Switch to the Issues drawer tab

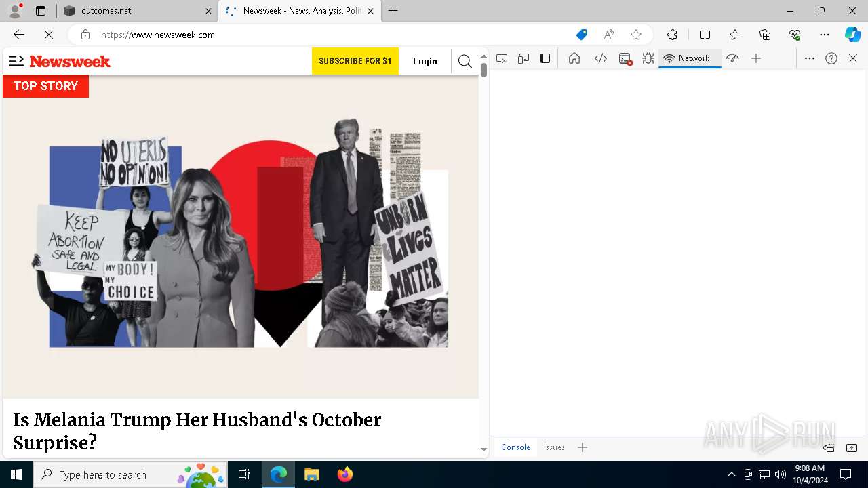pyautogui.click(x=554, y=447)
